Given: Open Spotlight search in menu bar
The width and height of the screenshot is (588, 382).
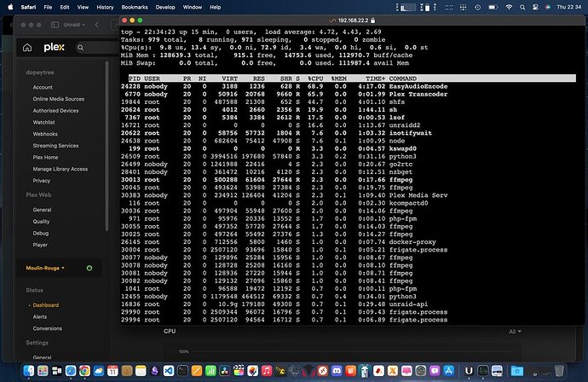Looking at the screenshot, I should [x=522, y=7].
